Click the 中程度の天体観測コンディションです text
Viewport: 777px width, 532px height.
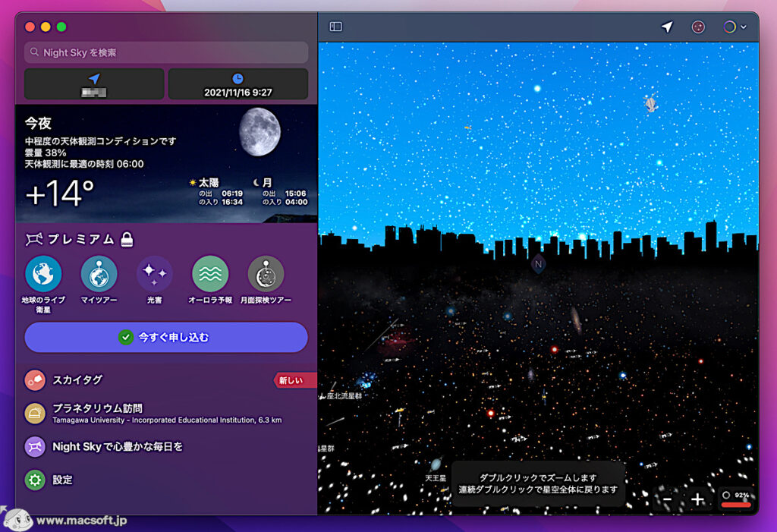101,141
